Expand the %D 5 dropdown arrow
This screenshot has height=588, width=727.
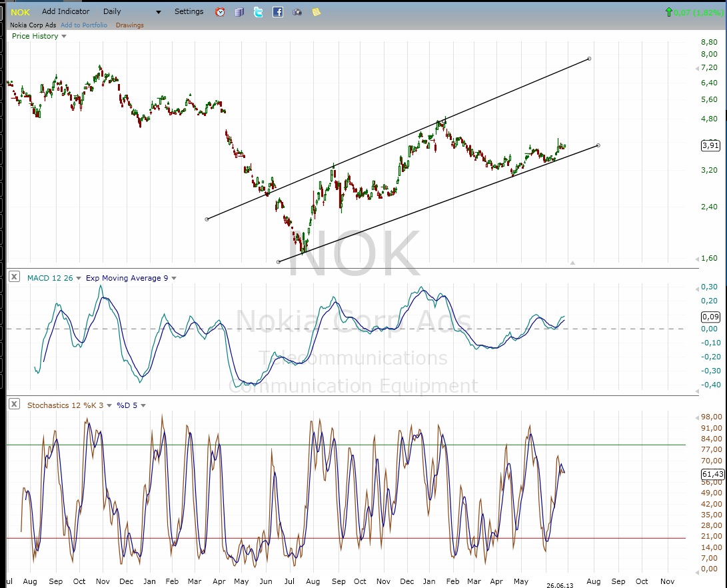pyautogui.click(x=143, y=405)
